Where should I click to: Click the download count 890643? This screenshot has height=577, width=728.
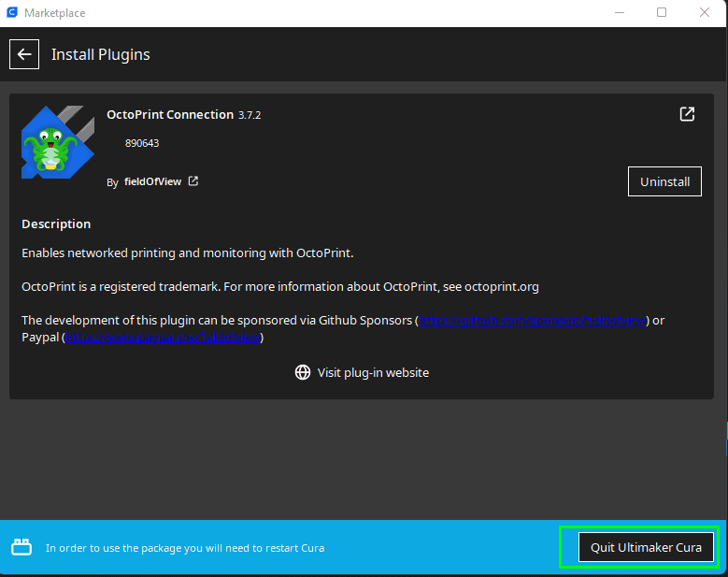[x=142, y=143]
